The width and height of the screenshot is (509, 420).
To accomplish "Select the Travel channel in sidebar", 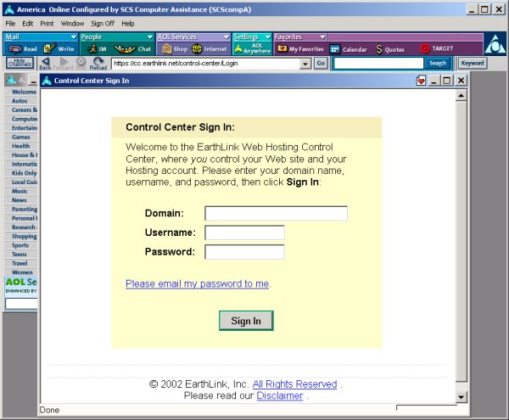I will coord(20,263).
